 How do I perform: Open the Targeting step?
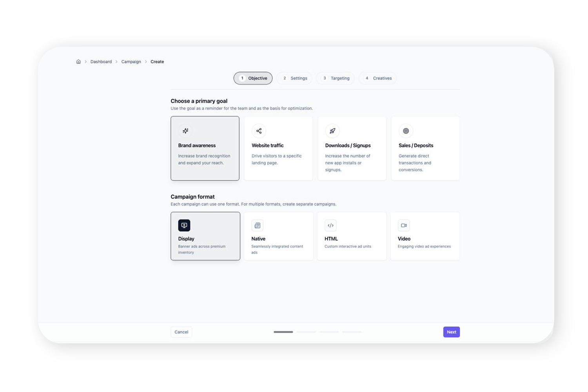(335, 78)
